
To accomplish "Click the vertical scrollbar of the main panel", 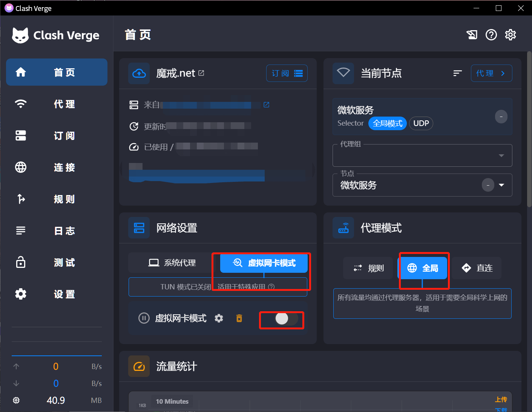I will coord(529,129).
